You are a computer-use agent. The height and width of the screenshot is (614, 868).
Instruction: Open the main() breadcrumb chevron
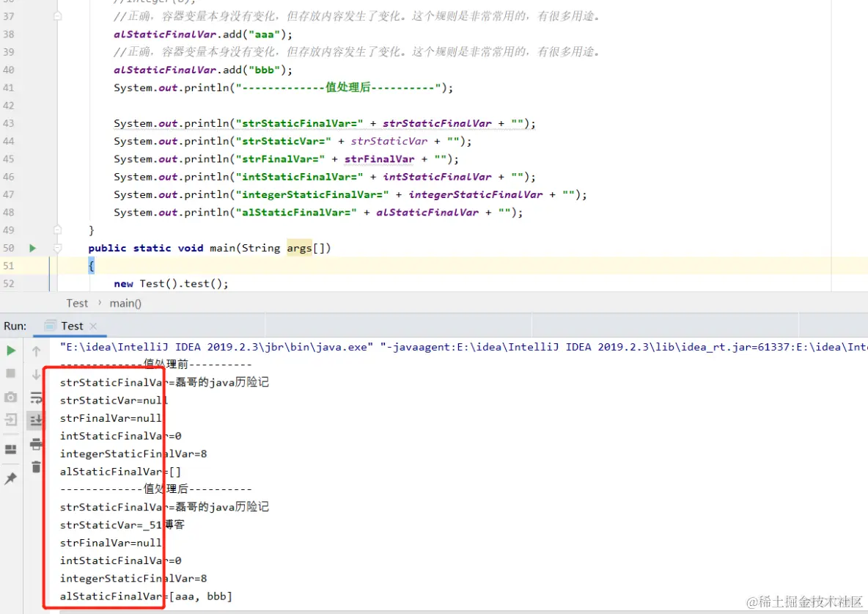101,303
